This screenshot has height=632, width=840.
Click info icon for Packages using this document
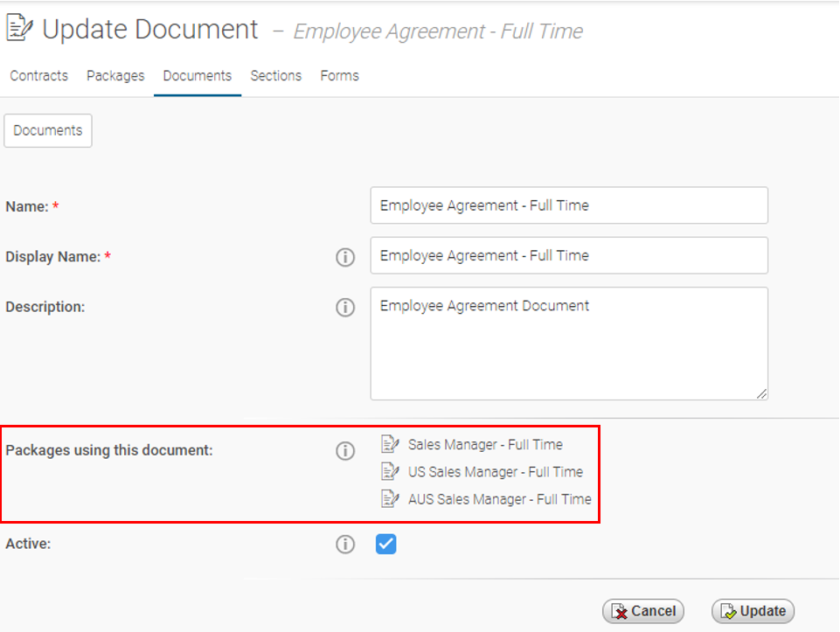(345, 451)
